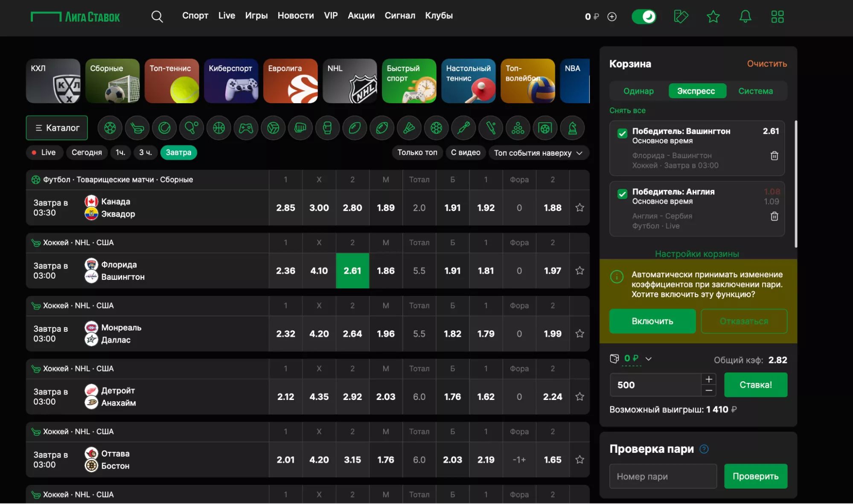The width and height of the screenshot is (853, 504).
Task: Click the deposit plus icon beside balance
Action: coord(612,17)
